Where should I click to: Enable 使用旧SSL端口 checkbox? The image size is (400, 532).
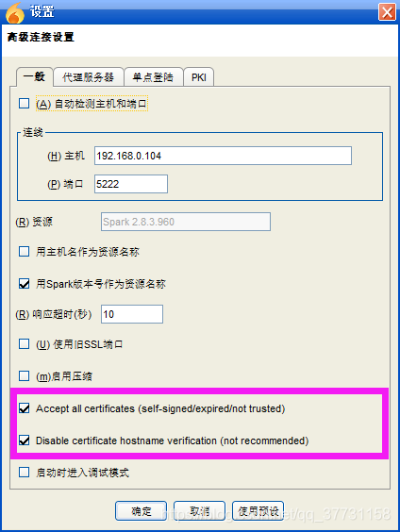coord(25,344)
